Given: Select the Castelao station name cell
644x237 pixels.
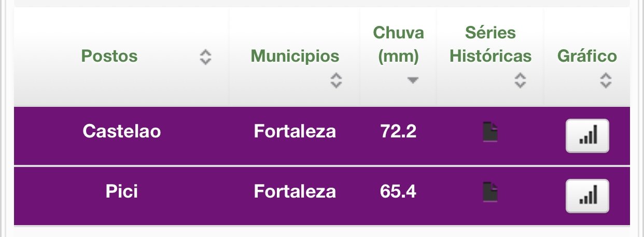Looking at the screenshot, I should (122, 132).
